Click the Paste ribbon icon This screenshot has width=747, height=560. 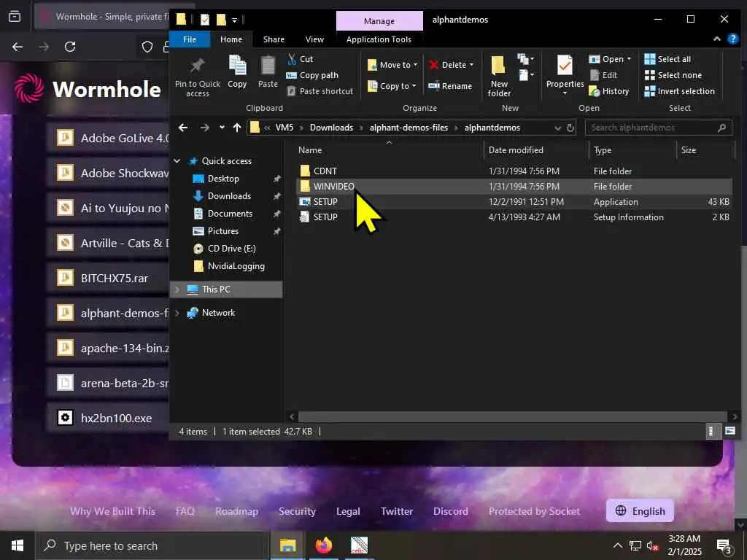pos(268,72)
